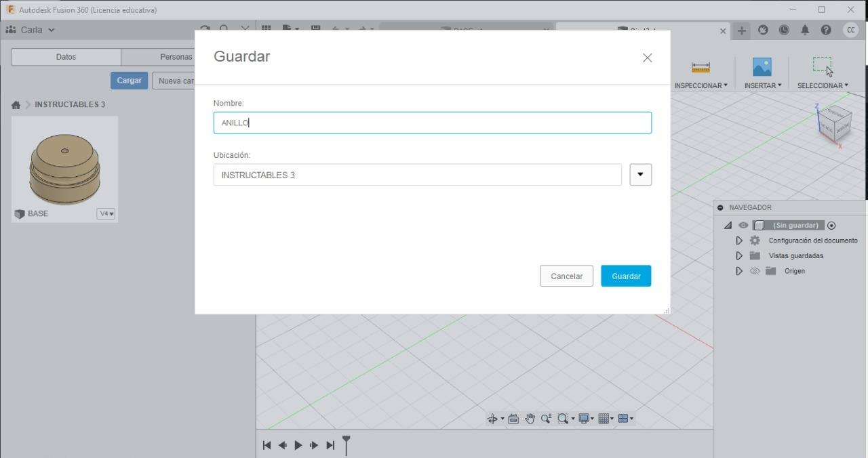Click the Cancelar button in dialog

pos(566,276)
